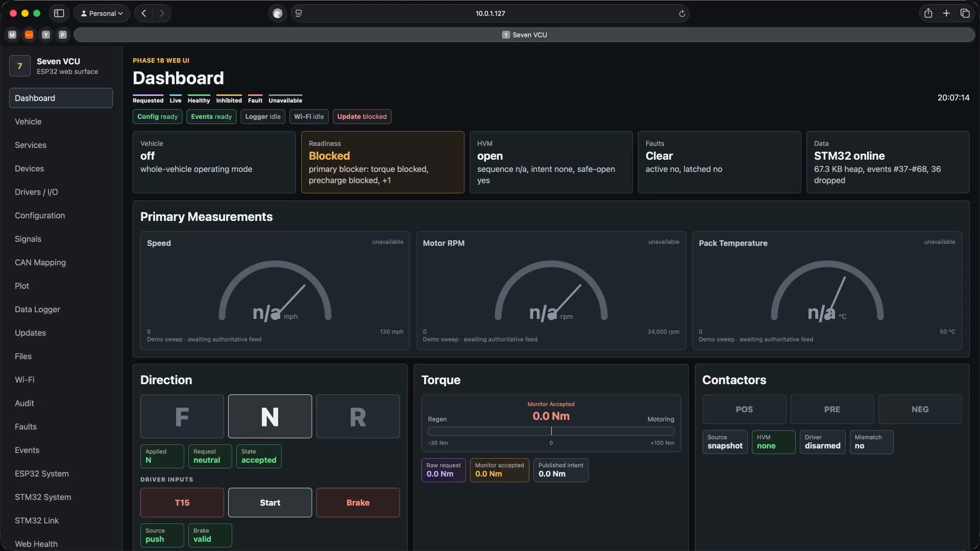Open Faults in the sidebar
Viewport: 980px width, 551px height.
pyautogui.click(x=61, y=427)
